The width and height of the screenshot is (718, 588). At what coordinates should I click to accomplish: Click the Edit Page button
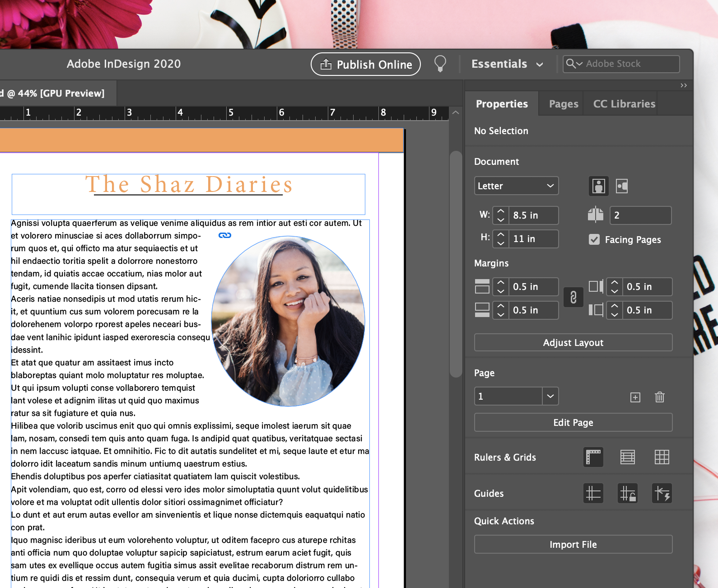[x=573, y=423]
